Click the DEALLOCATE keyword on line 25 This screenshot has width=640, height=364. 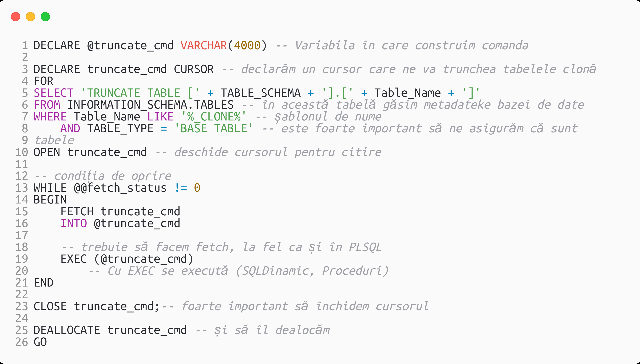67,330
